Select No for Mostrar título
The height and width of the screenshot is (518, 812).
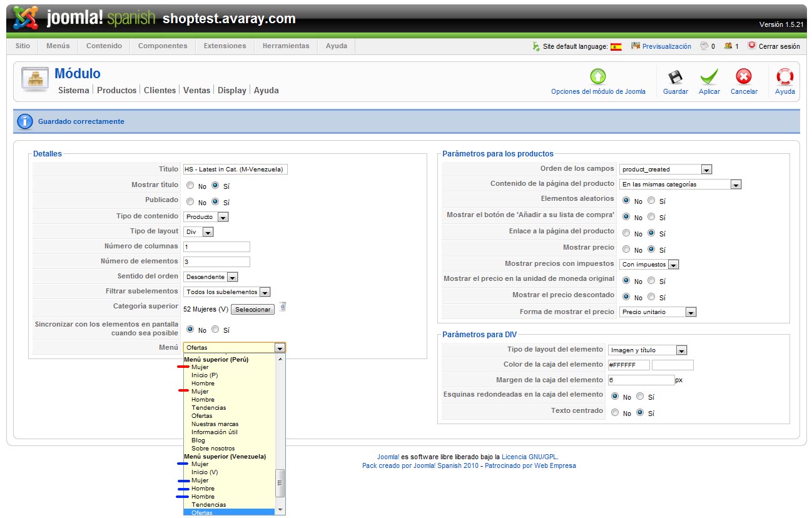pyautogui.click(x=190, y=186)
